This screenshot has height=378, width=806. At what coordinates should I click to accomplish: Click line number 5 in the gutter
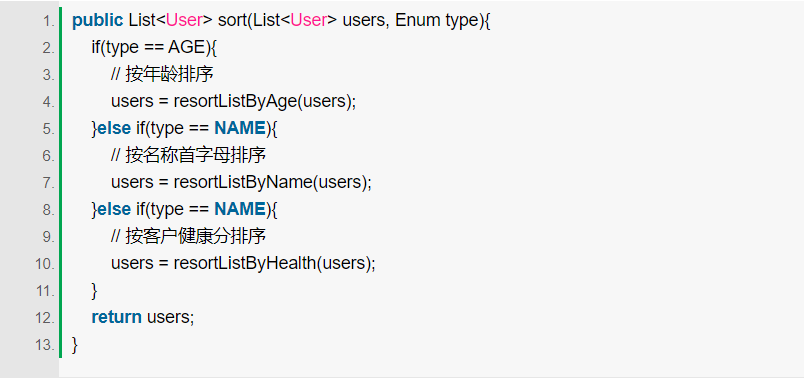pos(48,129)
